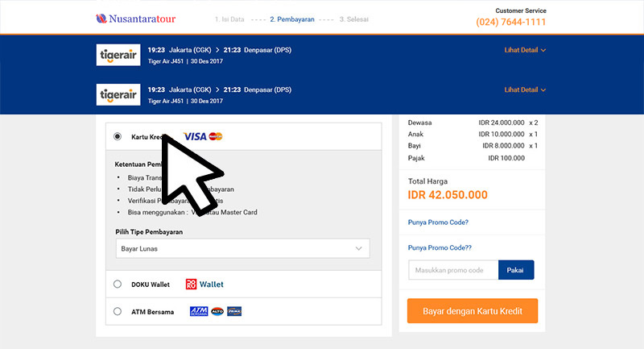Click the Bayar dengan Kartu Kredit button
Viewport: 644px width, 349px height.
pos(473,311)
